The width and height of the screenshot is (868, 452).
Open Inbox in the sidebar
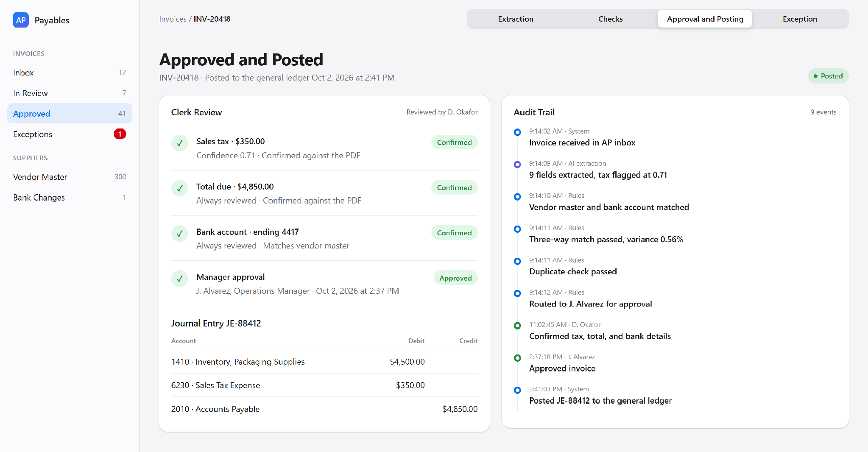[x=70, y=73]
